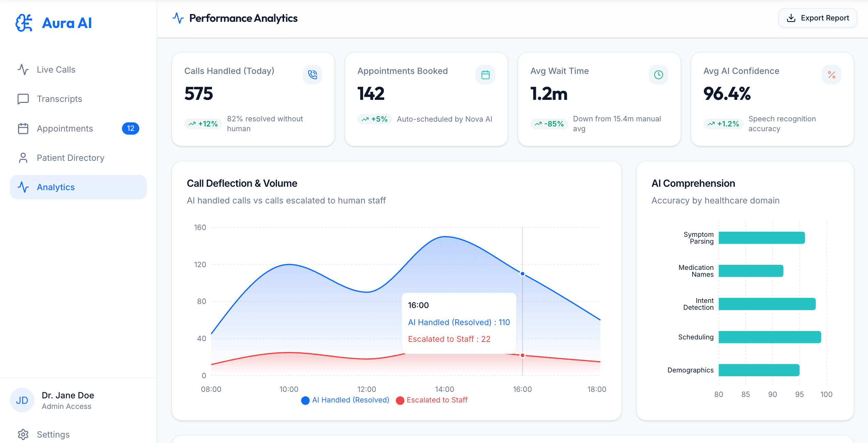
Task: Click the Aura AI brain logo icon
Action: coord(24,23)
